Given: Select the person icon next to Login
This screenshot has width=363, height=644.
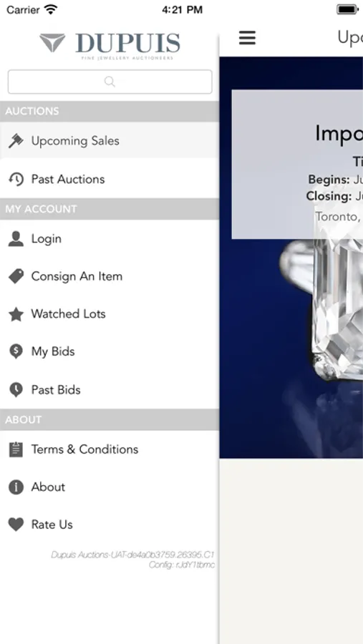Looking at the screenshot, I should [16, 238].
